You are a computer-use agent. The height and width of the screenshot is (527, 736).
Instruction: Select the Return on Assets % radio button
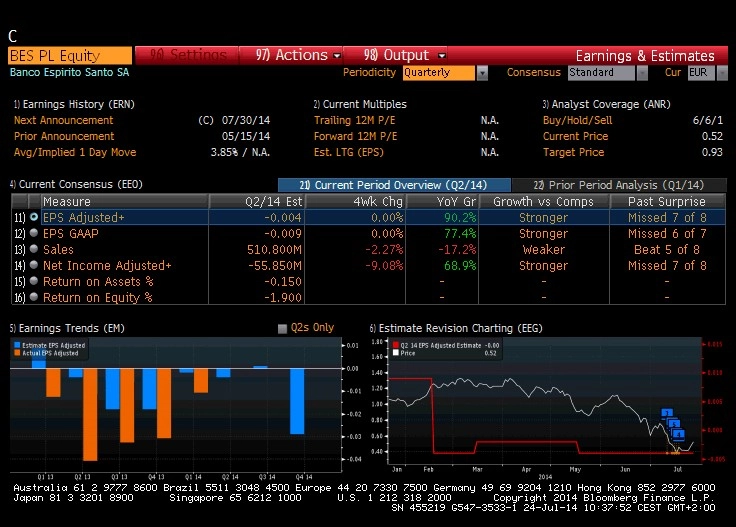point(34,281)
